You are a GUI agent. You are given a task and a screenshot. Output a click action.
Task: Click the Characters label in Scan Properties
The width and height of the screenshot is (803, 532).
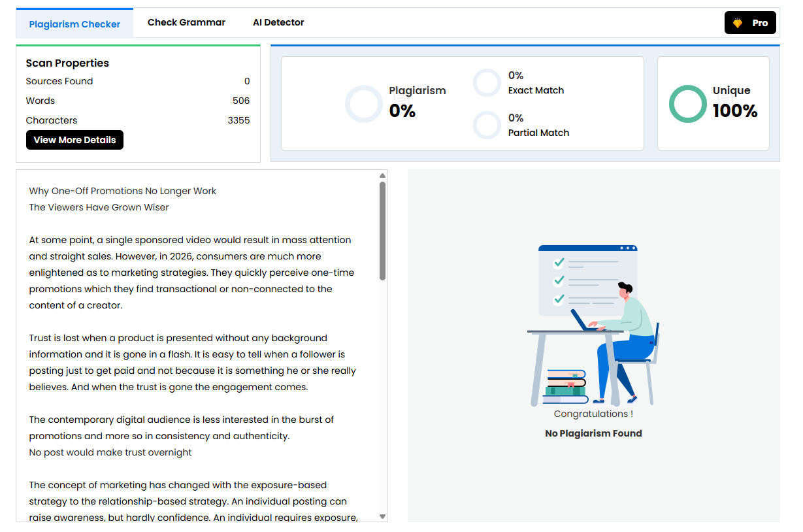[52, 120]
